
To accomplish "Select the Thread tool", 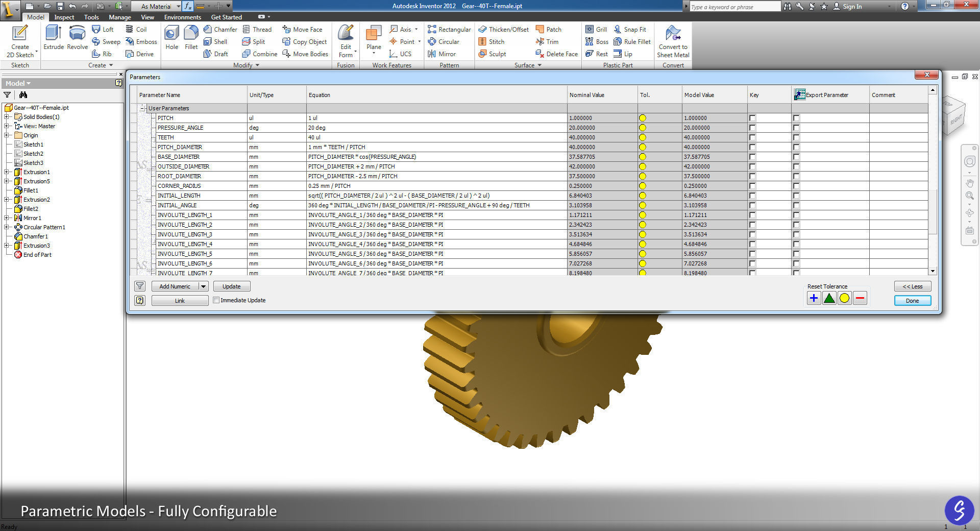I will point(257,30).
